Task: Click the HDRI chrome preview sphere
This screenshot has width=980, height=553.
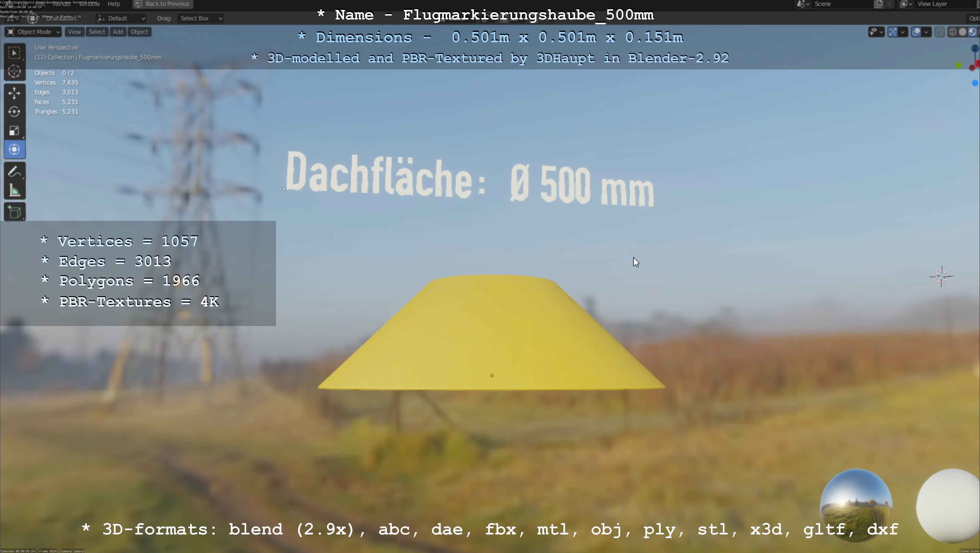Action: tap(856, 505)
